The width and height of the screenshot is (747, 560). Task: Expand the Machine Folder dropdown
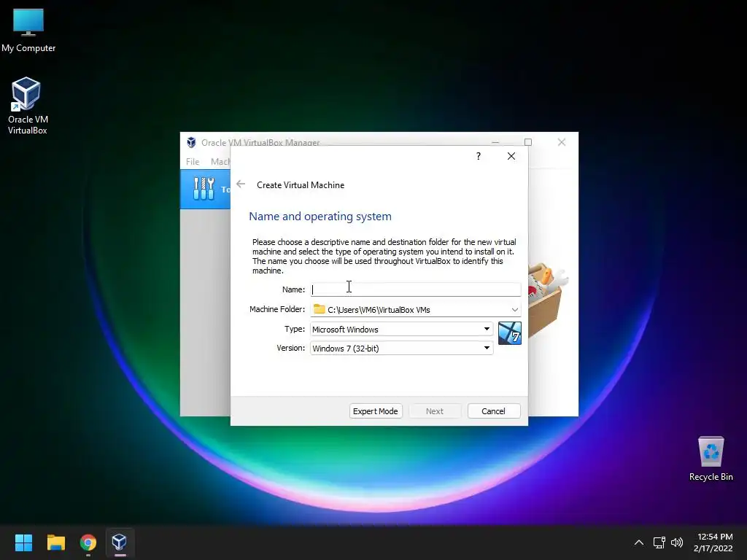pos(514,309)
